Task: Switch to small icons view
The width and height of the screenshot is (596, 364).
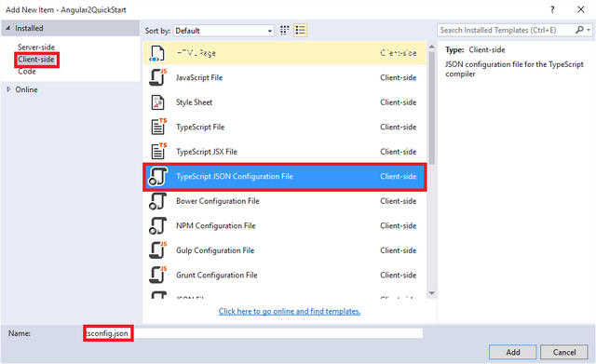Action: point(284,31)
